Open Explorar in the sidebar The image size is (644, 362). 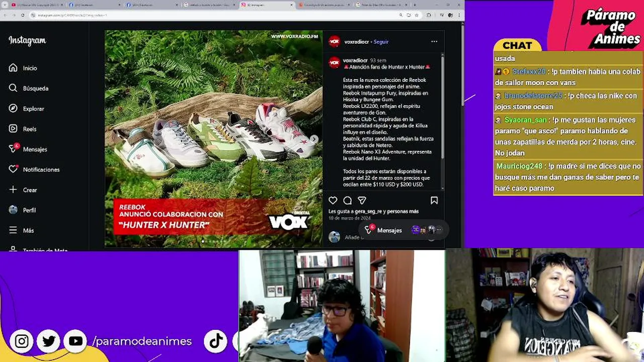[x=27, y=109]
